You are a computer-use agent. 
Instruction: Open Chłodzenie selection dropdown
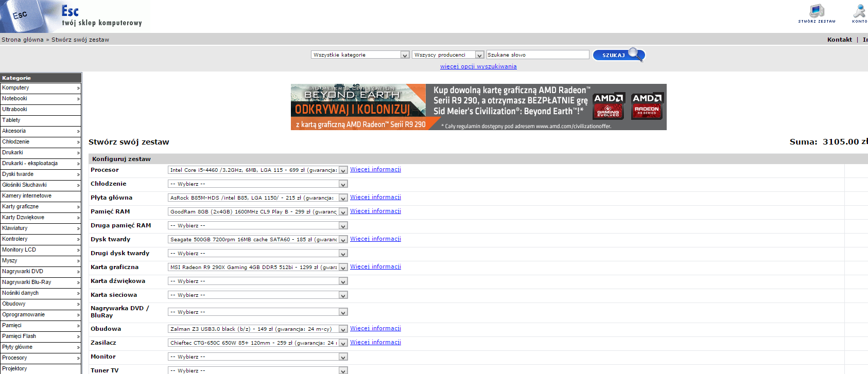pos(258,184)
